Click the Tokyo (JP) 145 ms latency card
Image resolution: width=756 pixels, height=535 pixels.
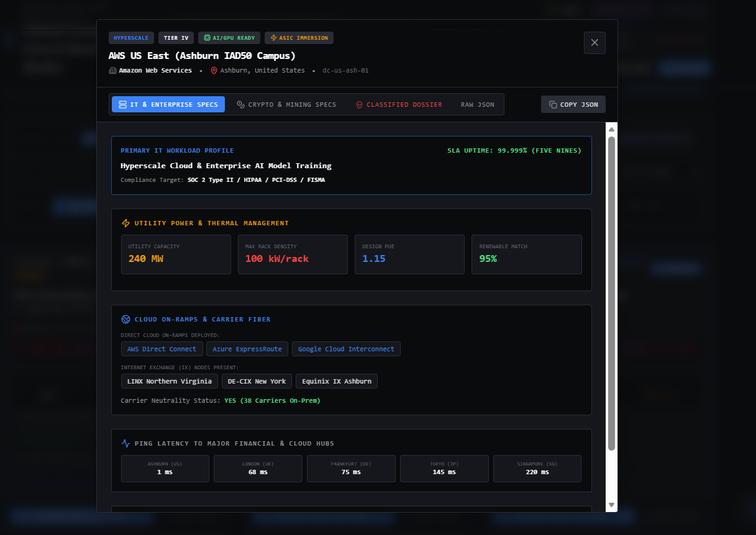click(444, 469)
